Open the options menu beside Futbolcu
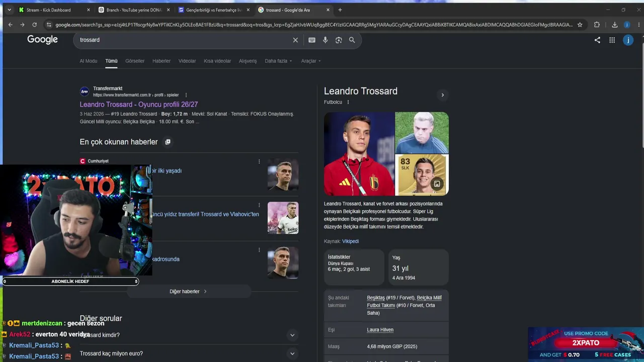Viewport: 644px width, 362px height. click(x=348, y=102)
